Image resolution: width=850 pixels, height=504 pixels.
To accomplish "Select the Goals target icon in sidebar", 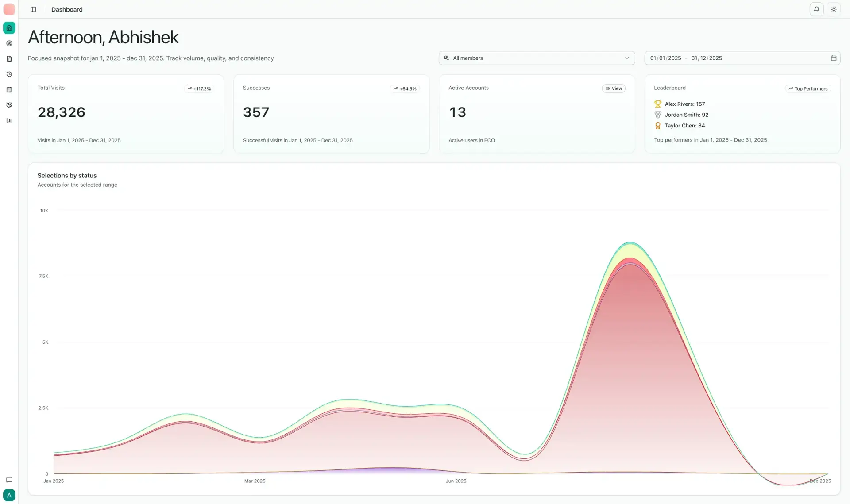I will tap(9, 43).
